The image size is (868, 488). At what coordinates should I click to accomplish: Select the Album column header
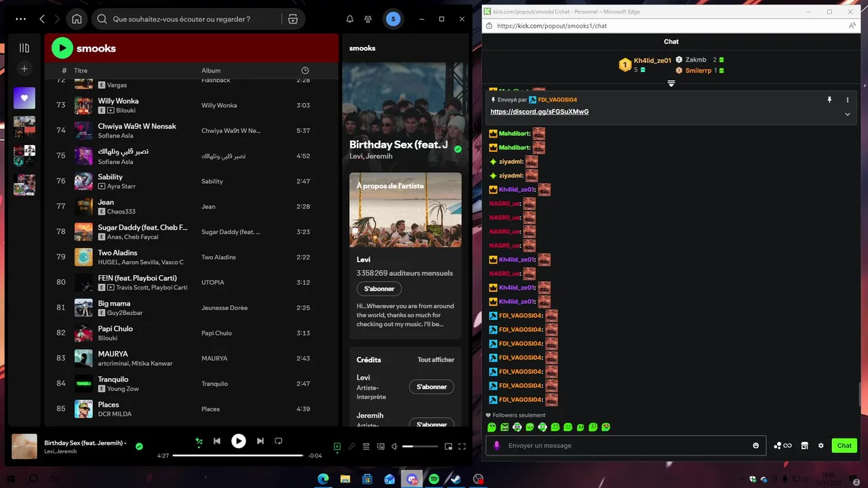[x=211, y=70]
